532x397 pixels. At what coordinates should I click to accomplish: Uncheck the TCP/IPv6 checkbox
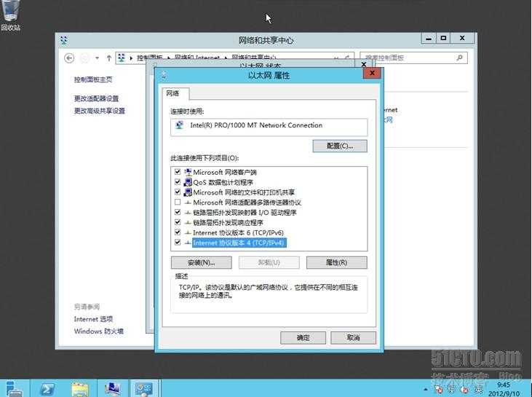coord(178,232)
